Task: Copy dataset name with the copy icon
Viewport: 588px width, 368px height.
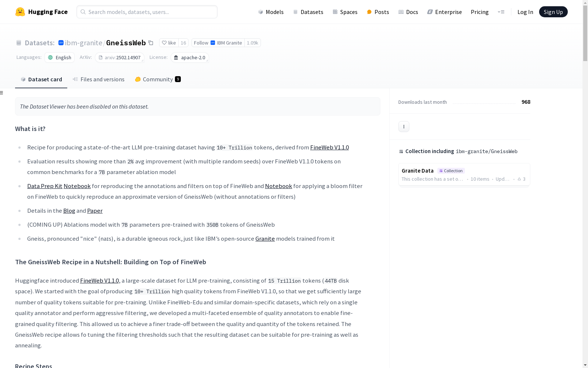Action: [x=151, y=43]
